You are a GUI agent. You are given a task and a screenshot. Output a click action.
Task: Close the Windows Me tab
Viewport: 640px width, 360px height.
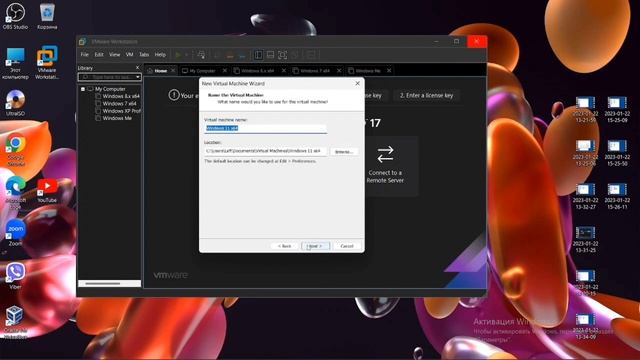(389, 71)
